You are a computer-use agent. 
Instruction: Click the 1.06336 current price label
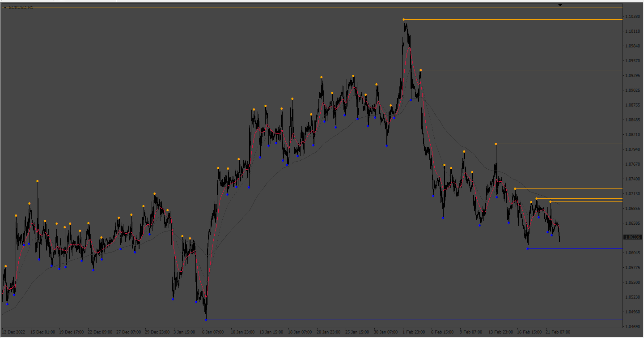(632, 237)
